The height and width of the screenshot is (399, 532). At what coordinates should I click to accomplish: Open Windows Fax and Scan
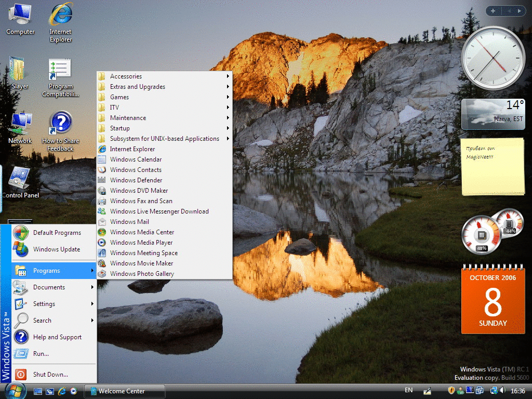point(165,201)
